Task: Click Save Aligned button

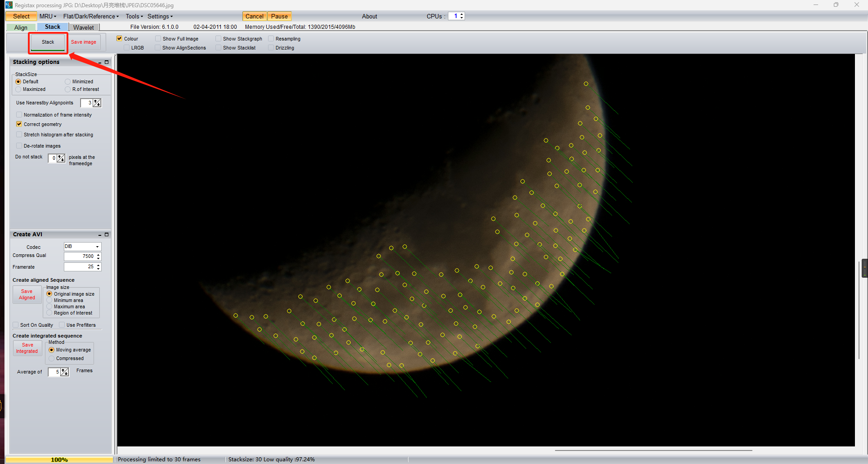Action: click(27, 295)
